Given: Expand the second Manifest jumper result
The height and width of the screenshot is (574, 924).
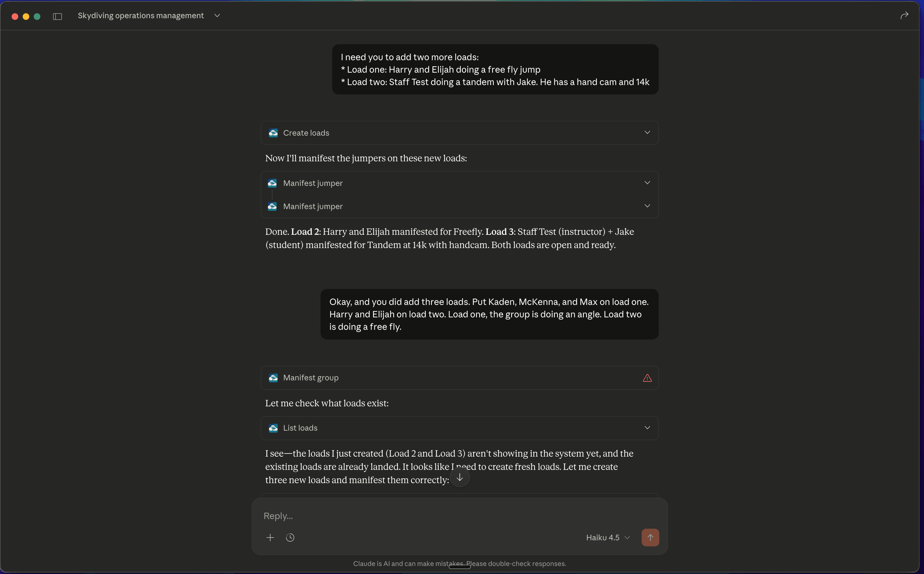Looking at the screenshot, I should coord(647,206).
